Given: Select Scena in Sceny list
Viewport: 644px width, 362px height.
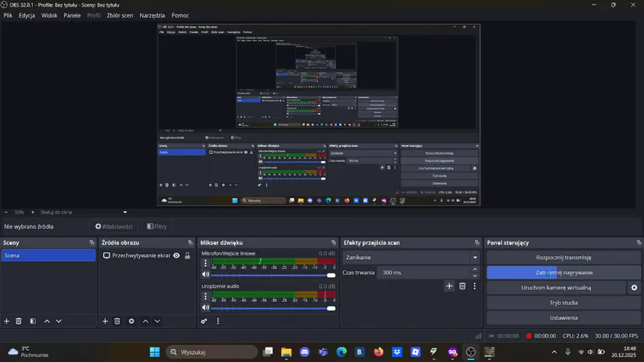Looking at the screenshot, I should click(x=48, y=255).
